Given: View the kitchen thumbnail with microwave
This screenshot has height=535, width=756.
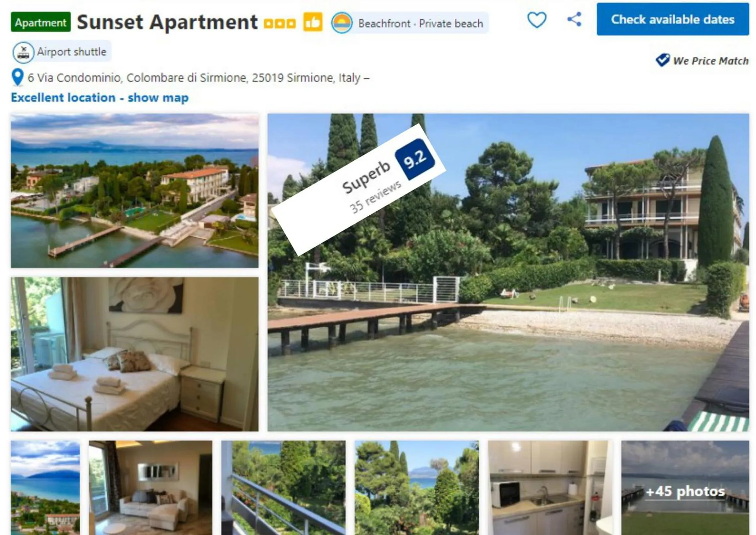Looking at the screenshot, I should [x=548, y=487].
